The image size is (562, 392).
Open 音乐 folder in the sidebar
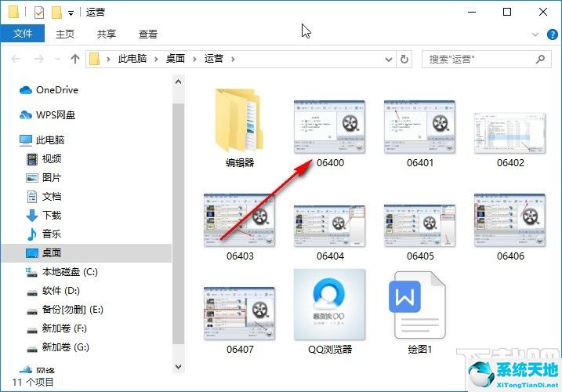coord(44,234)
